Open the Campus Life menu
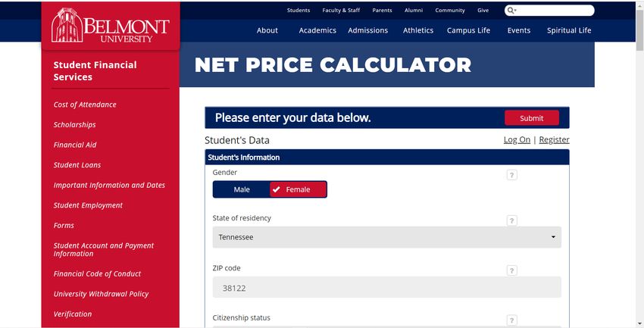The image size is (644, 328). (x=469, y=30)
